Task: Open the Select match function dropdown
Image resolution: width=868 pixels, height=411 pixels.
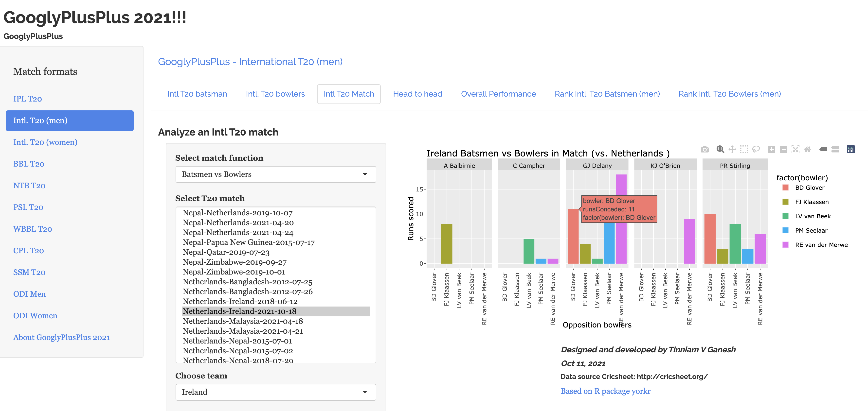Action: (x=275, y=174)
